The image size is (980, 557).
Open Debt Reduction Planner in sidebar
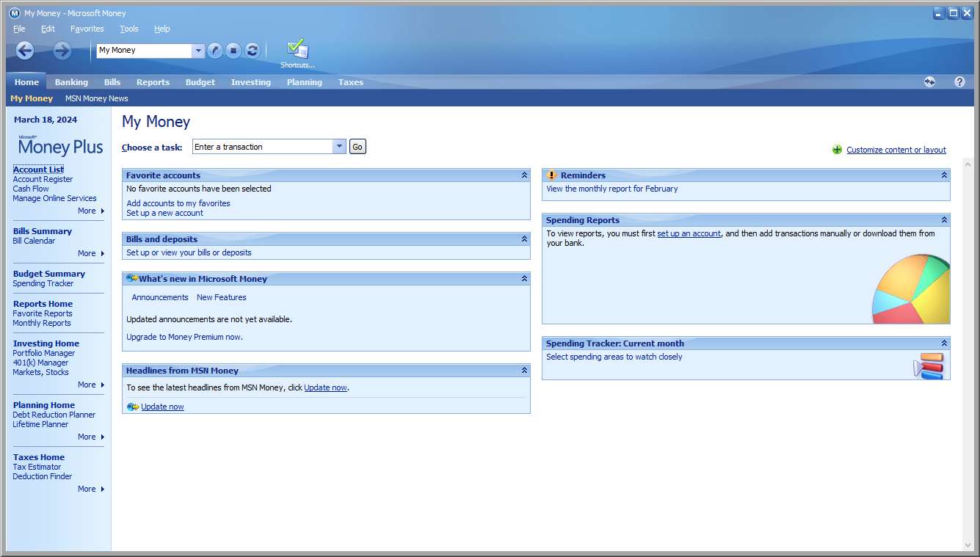coord(54,415)
